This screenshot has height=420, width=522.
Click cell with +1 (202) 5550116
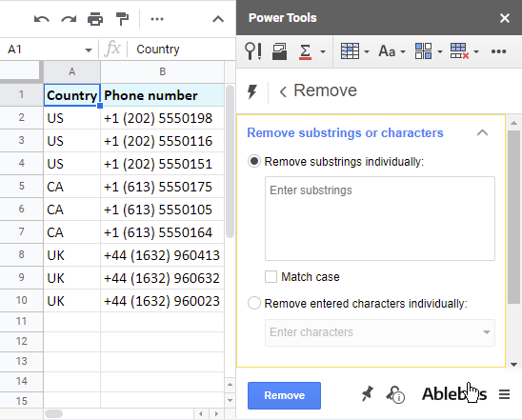163,141
